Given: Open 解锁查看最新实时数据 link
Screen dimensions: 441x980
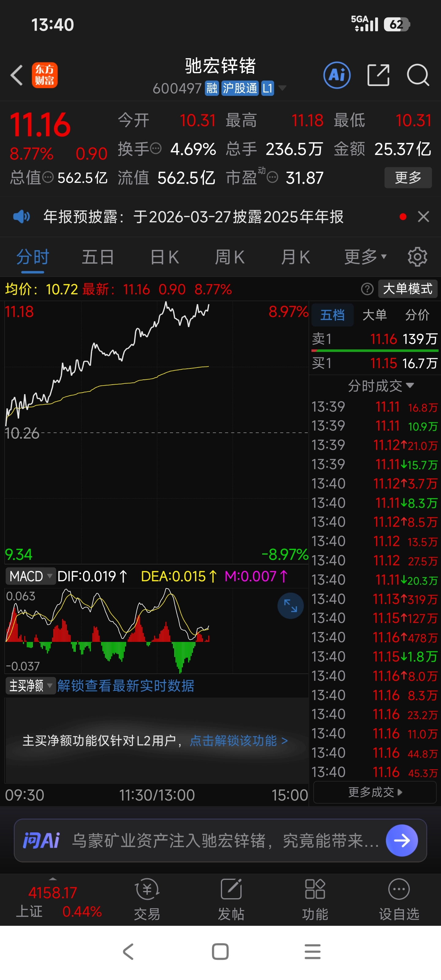Looking at the screenshot, I should tap(126, 686).
